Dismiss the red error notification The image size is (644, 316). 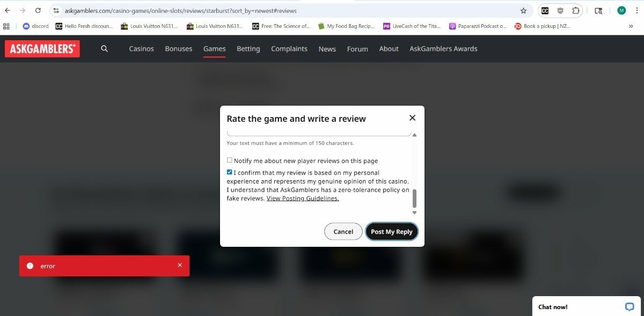pos(180,265)
